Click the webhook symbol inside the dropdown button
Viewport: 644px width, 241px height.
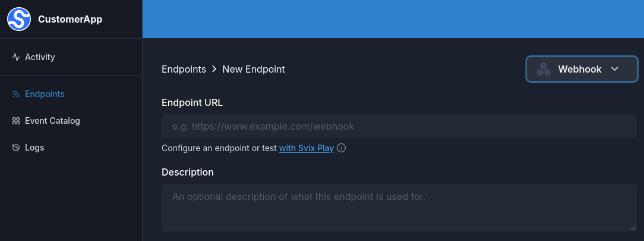click(543, 70)
